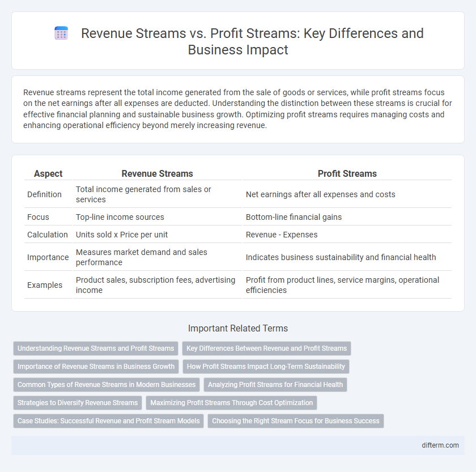This screenshot has height=472, width=476.
Task: Click the 'Important Related Terms' heading
Action: [x=238, y=328]
